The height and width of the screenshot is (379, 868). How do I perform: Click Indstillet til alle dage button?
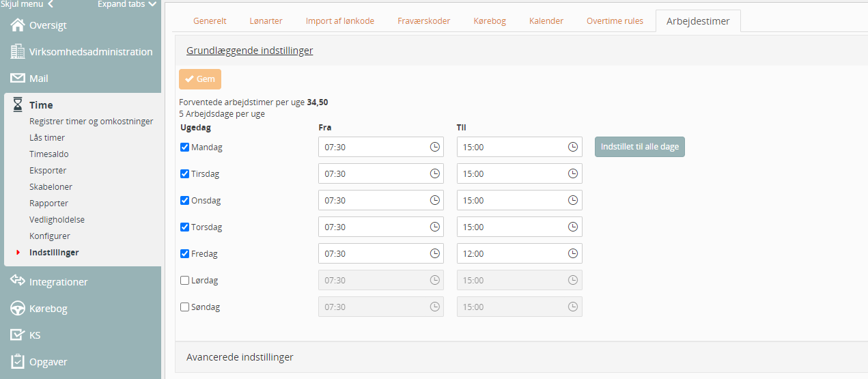639,147
